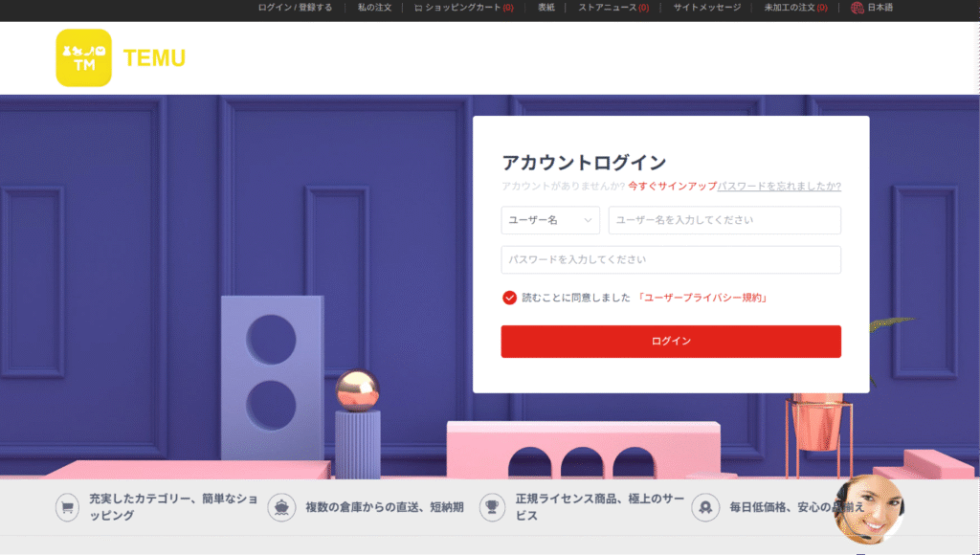
Task: Click the yellow TEMU logo icon
Action: click(x=84, y=57)
